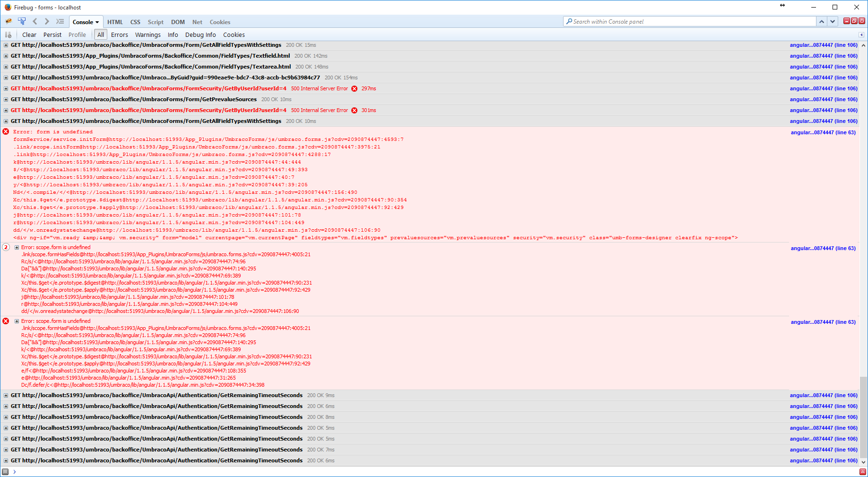Screen dimensions: 868x477
Task: Switch to the HTML panel tab
Action: (115, 22)
